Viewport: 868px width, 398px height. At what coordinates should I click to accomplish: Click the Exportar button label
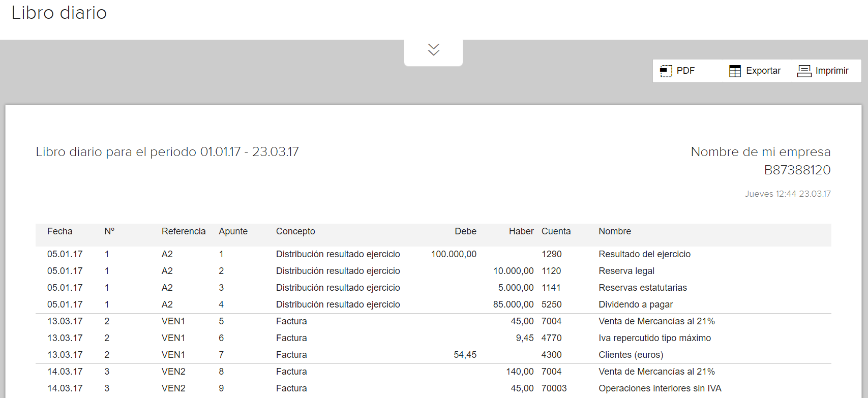click(763, 71)
